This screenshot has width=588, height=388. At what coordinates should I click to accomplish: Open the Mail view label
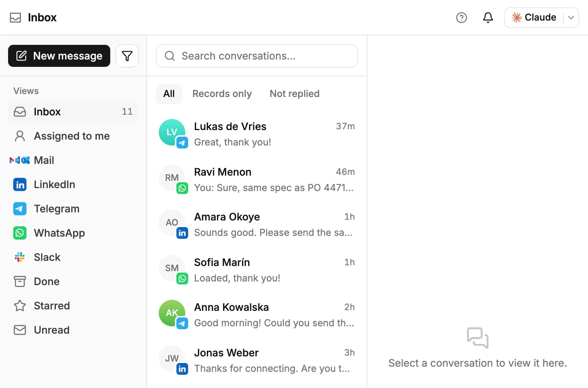click(44, 160)
